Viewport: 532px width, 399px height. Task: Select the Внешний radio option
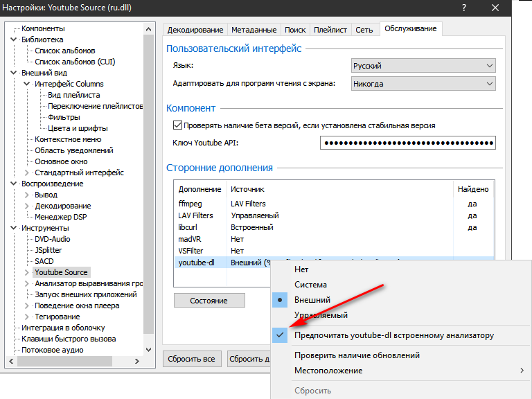tap(312, 300)
